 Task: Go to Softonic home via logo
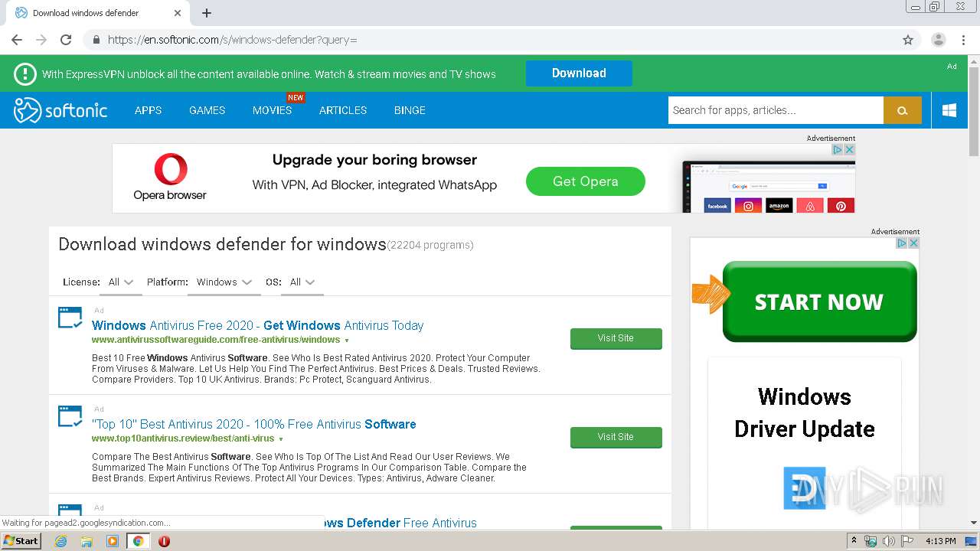[60, 110]
